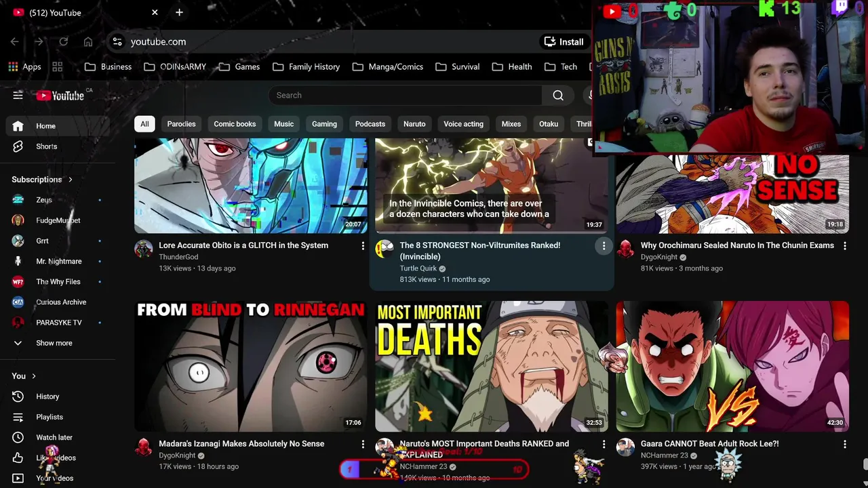The height and width of the screenshot is (488, 868).
Task: Open Shorts in the sidebar
Action: (58, 146)
